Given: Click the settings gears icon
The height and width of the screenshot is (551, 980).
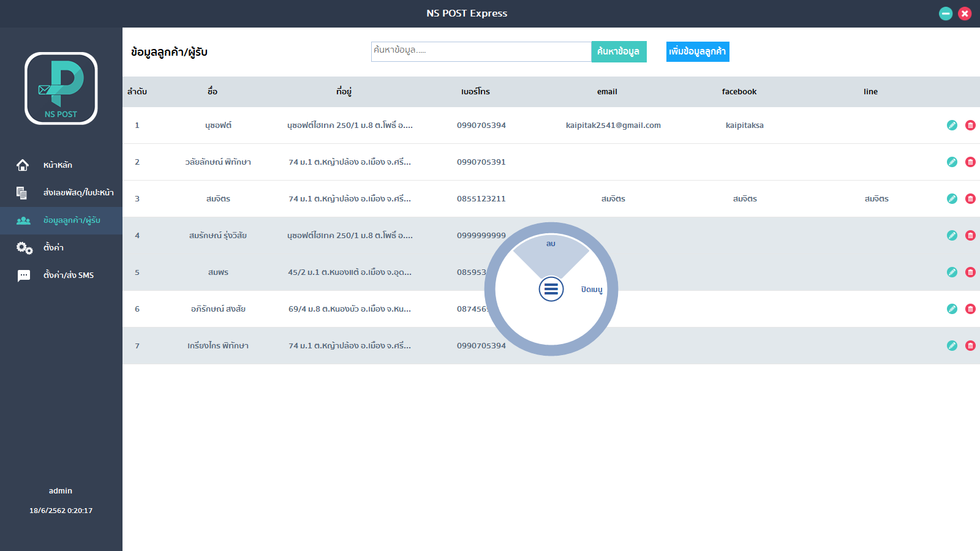Looking at the screenshot, I should click(24, 248).
